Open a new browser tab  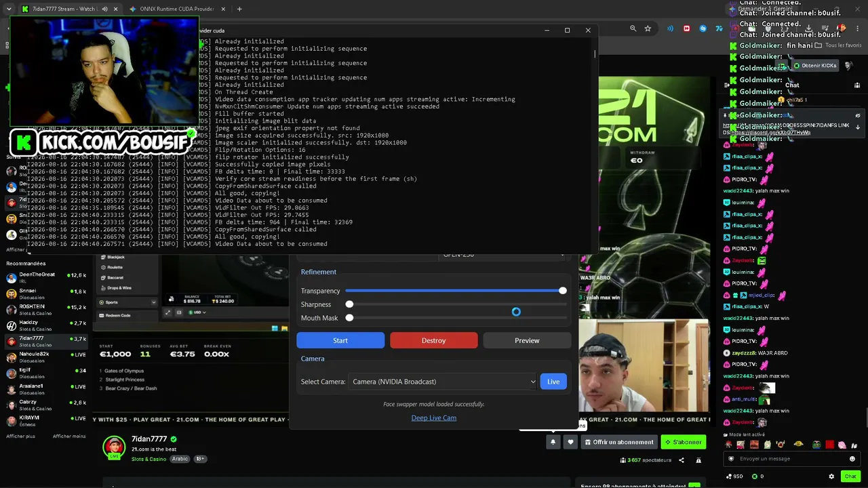(239, 9)
